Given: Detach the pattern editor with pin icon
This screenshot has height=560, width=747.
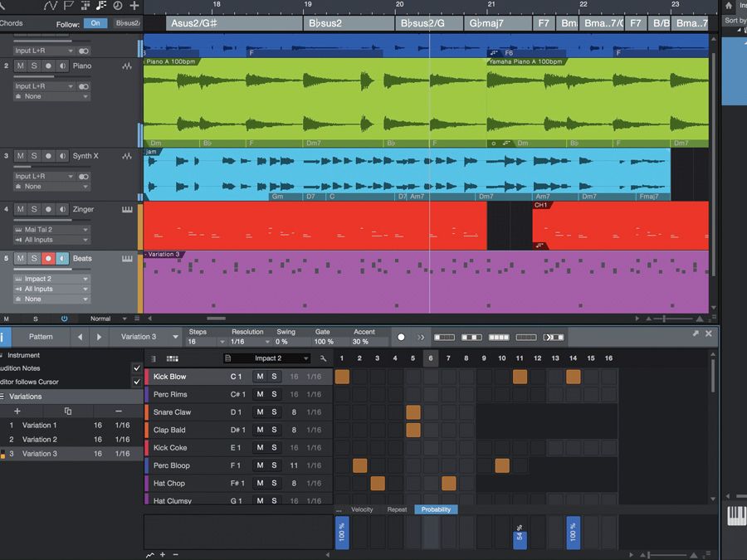Looking at the screenshot, I should 696,334.
